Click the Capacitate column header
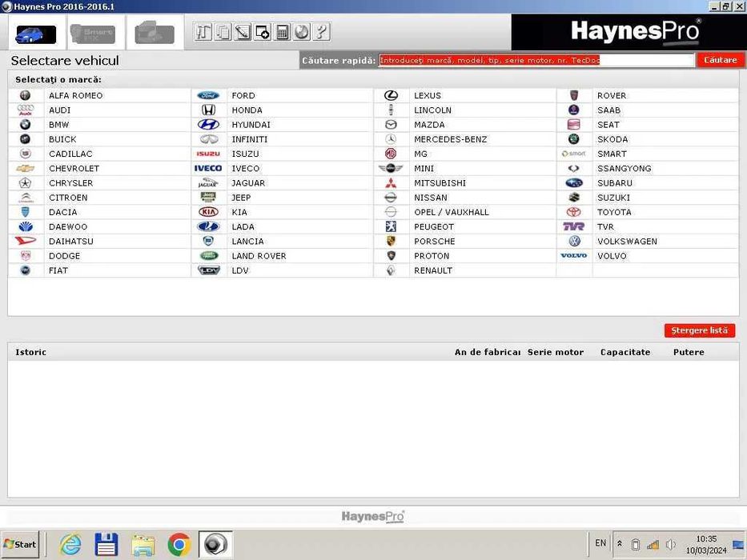The image size is (747, 560). [x=625, y=352]
